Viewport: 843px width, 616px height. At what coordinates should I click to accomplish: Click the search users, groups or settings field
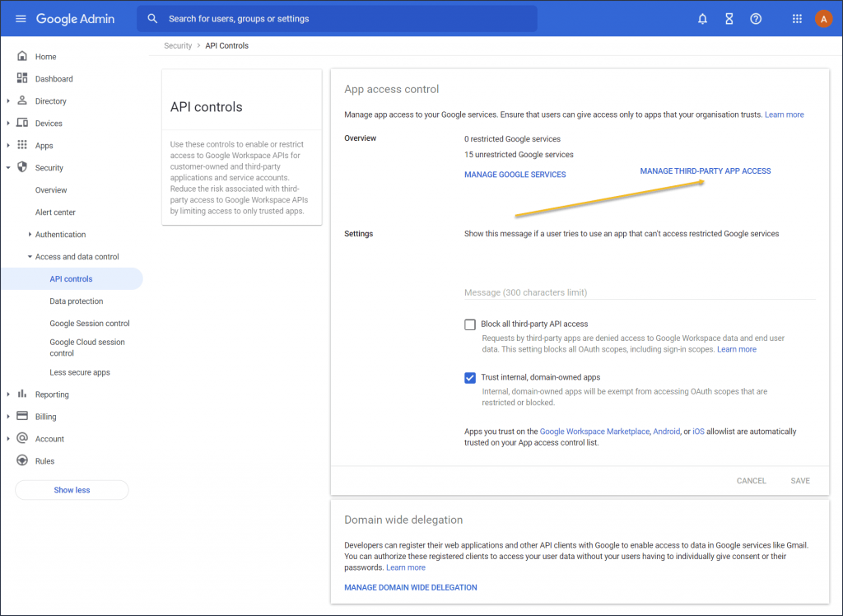[337, 19]
